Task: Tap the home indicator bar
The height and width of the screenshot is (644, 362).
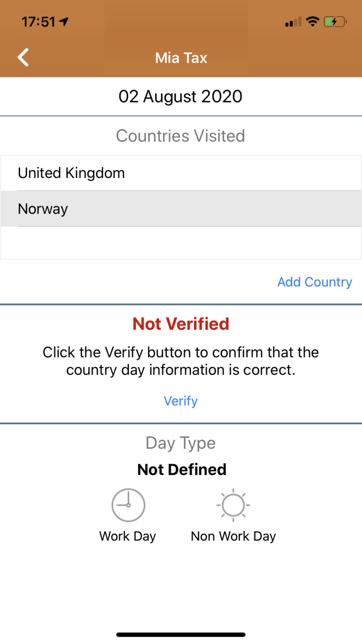Action: 181,635
